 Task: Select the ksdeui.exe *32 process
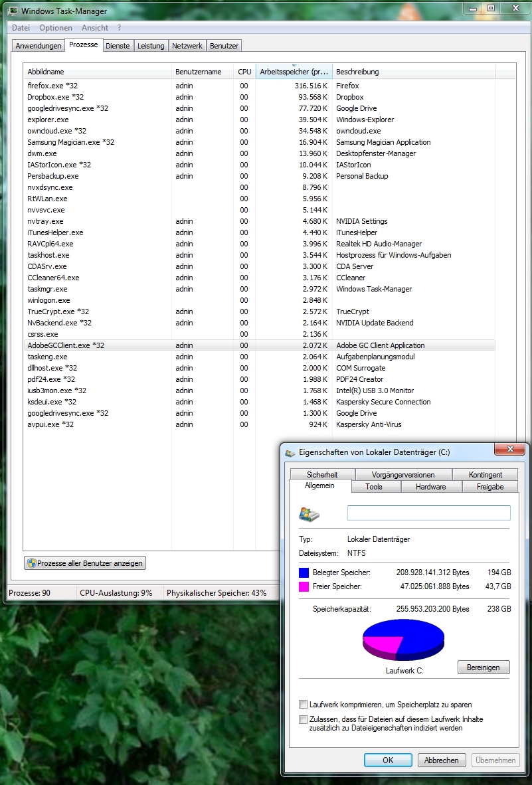tap(259, 402)
